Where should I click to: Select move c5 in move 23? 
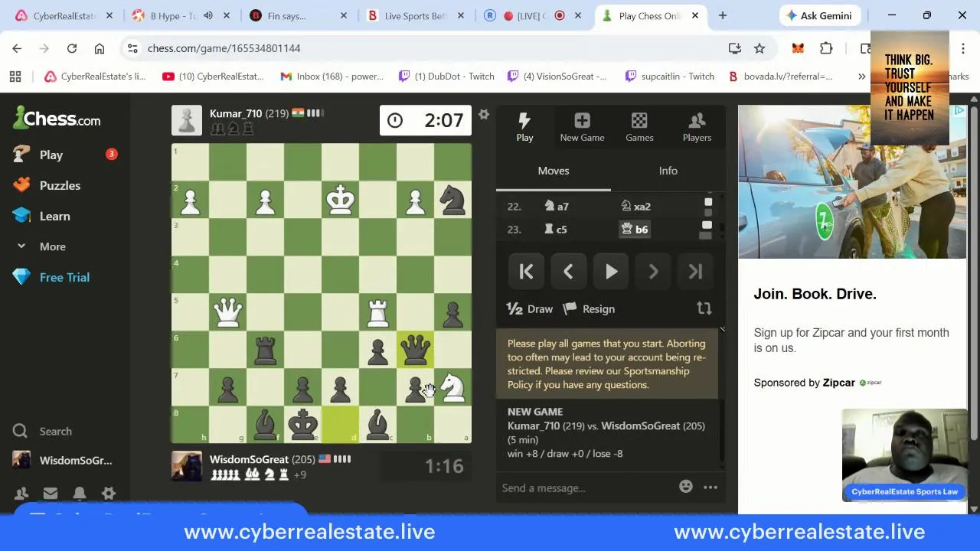click(x=556, y=229)
